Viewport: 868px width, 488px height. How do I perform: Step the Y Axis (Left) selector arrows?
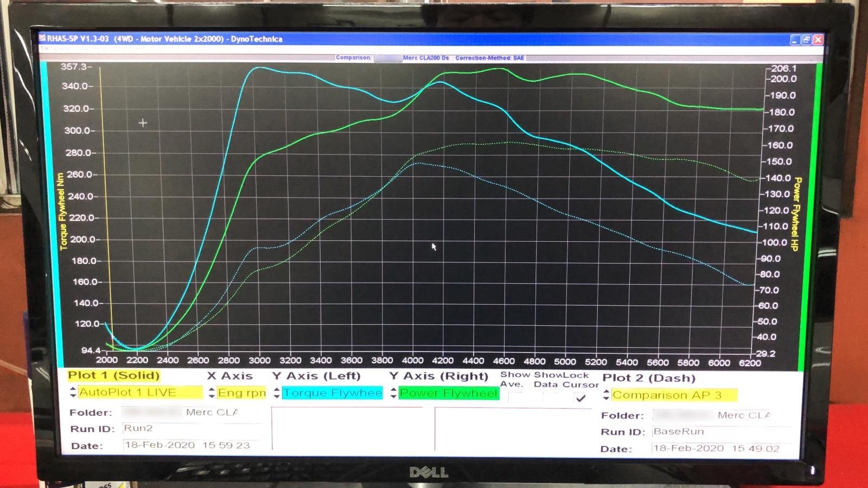point(277,393)
